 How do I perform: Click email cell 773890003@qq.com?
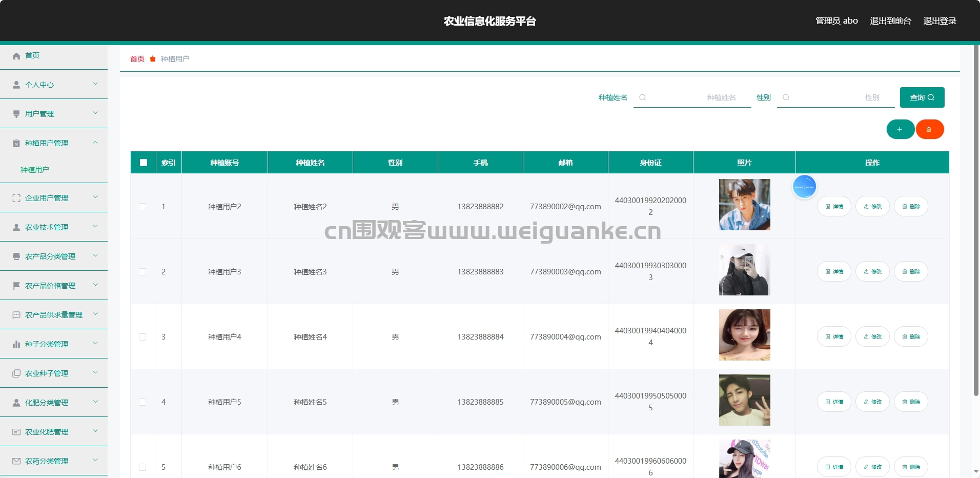click(565, 272)
